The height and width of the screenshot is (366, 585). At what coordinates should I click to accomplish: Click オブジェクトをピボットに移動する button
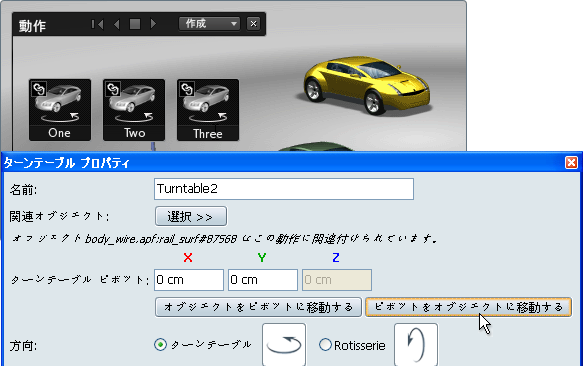tap(258, 307)
